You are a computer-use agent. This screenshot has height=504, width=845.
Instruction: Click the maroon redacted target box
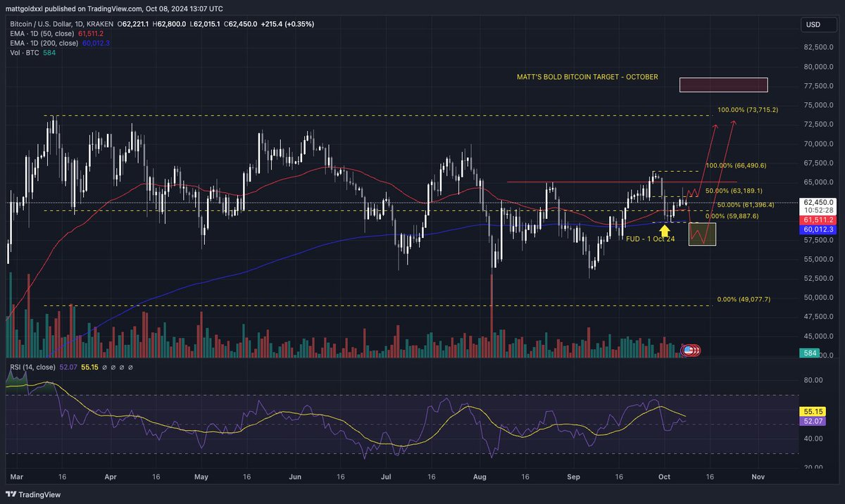[x=723, y=84]
